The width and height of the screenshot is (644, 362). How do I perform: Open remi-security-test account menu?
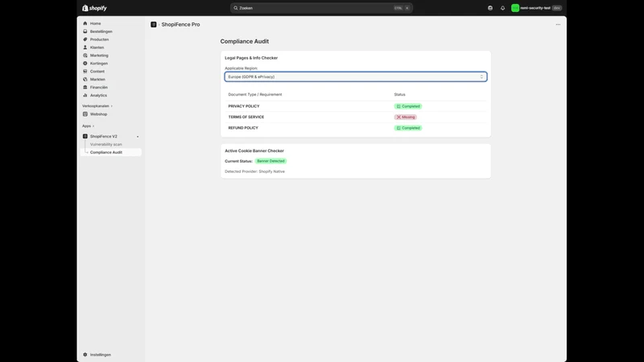536,8
